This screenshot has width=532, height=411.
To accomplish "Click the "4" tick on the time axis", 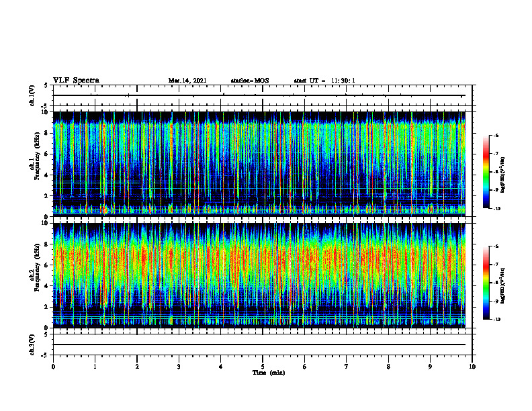I will pyautogui.click(x=221, y=367).
